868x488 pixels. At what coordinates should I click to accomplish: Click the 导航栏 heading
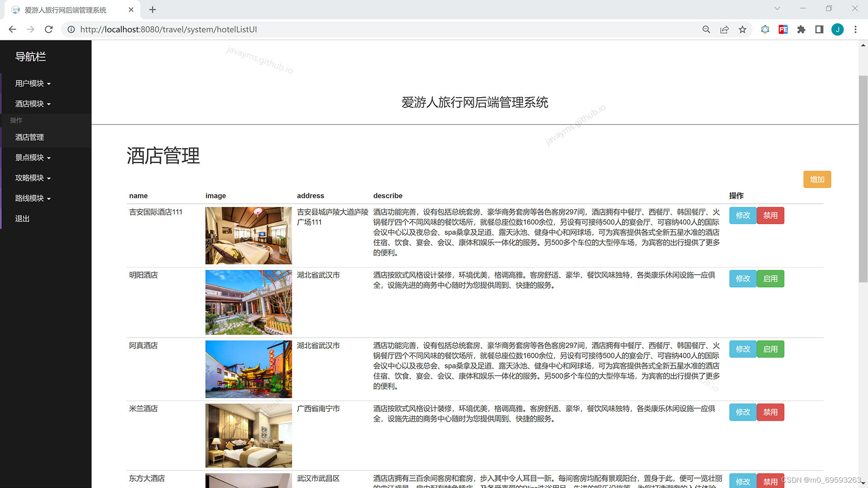pos(30,57)
